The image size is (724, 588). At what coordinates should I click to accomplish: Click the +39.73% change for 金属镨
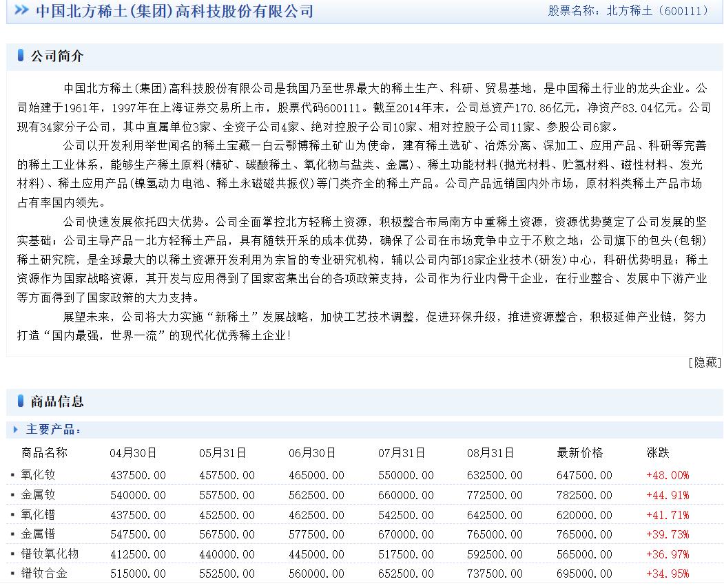pos(668,534)
